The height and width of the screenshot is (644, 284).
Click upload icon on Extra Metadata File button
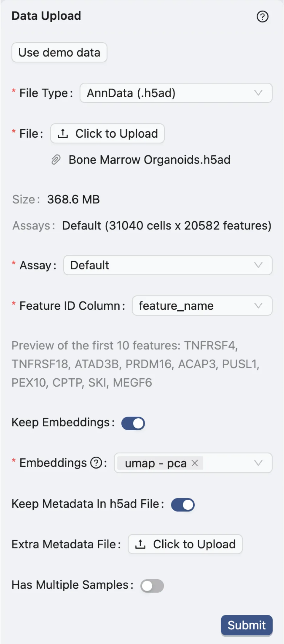click(x=140, y=544)
